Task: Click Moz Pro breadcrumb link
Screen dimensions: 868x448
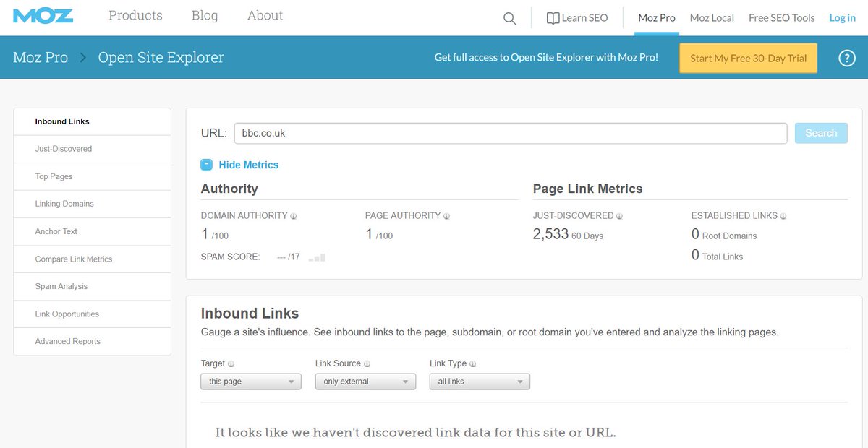Action: click(x=41, y=58)
